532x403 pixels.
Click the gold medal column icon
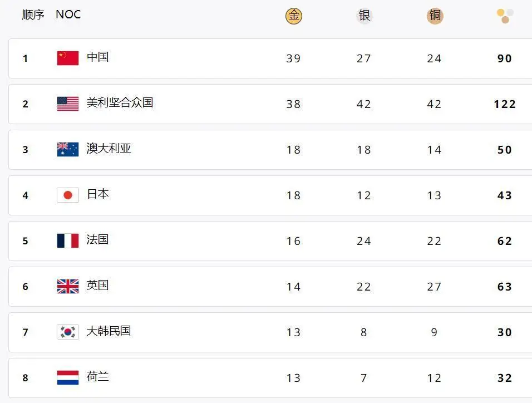pos(293,16)
